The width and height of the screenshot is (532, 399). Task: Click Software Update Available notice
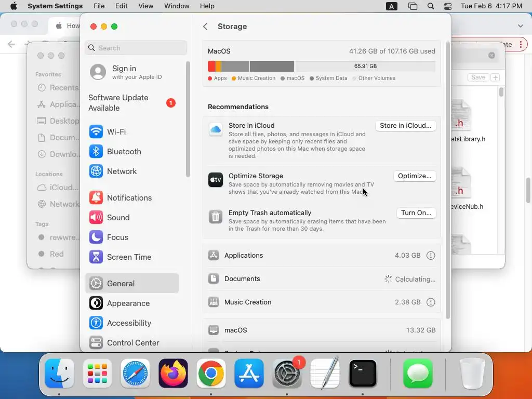pyautogui.click(x=131, y=103)
